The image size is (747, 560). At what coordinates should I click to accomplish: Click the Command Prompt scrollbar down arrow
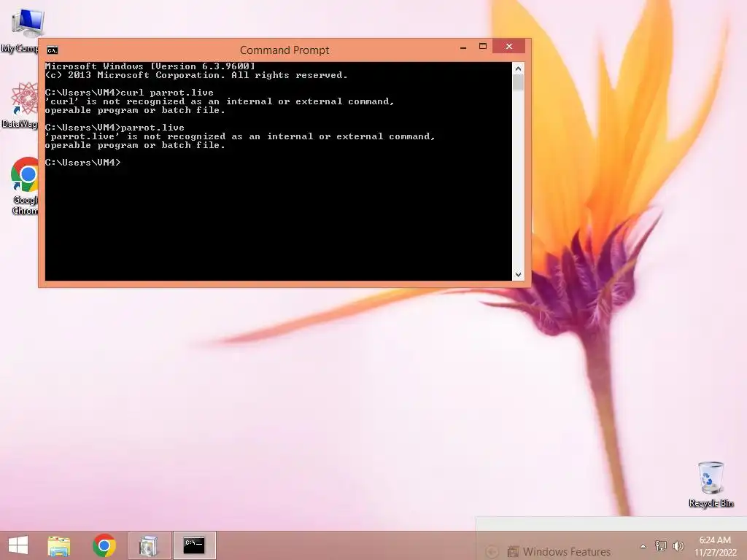tap(519, 275)
